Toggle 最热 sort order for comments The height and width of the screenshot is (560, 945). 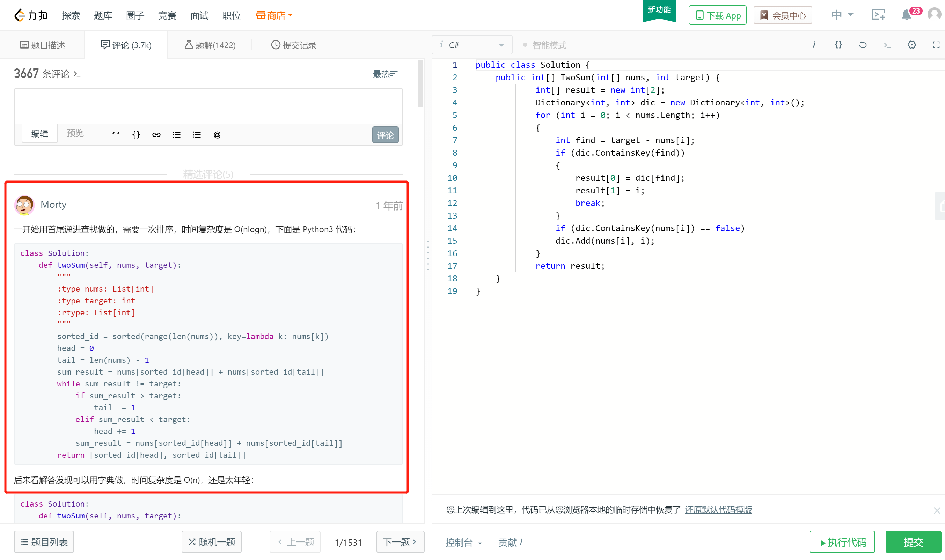[385, 74]
